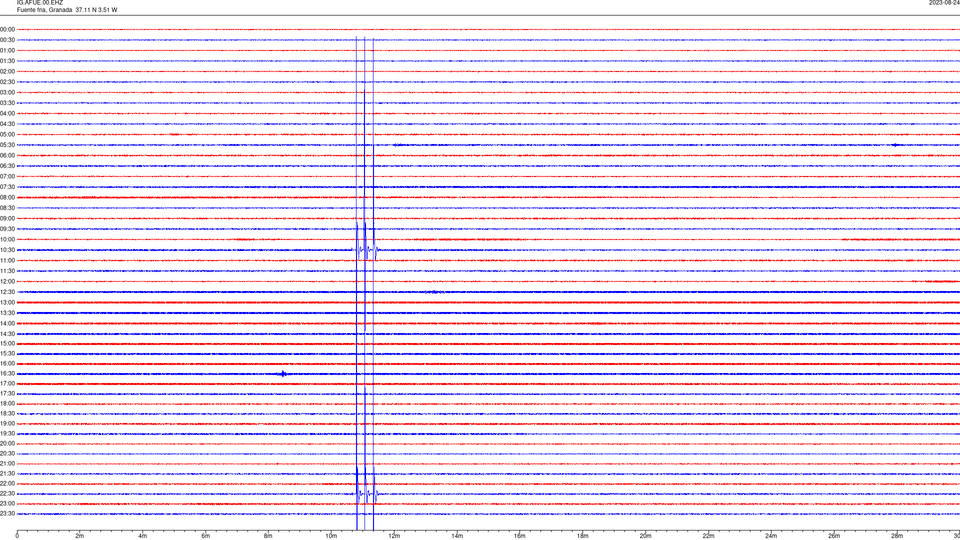Select the 02:30 trace time label
This screenshot has width=960, height=540.
click(x=7, y=82)
